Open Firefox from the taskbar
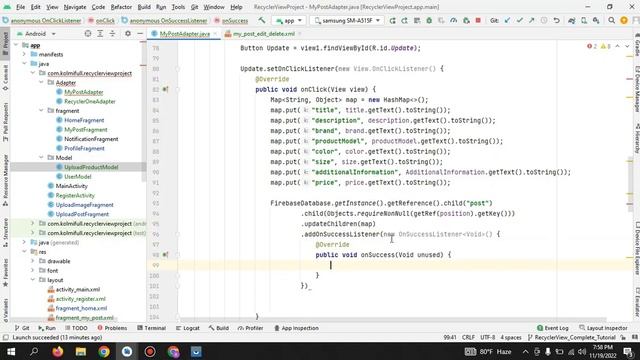Screen dimensions: 640x360 58,351
